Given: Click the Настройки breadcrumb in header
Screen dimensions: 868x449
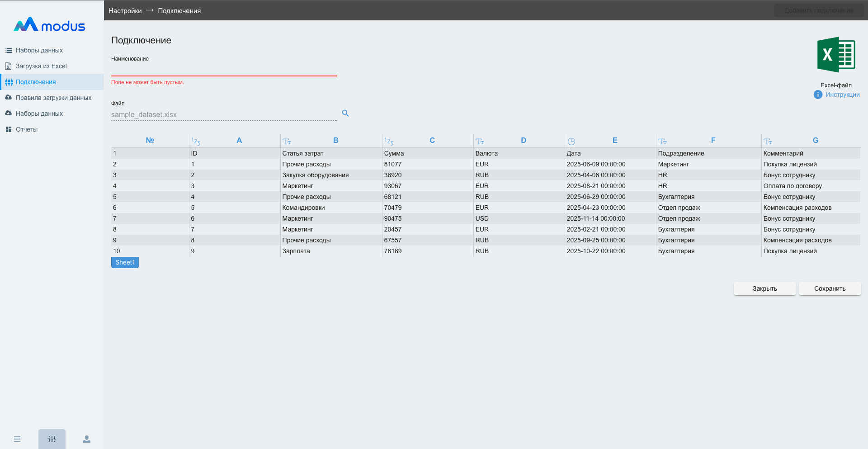Looking at the screenshot, I should [125, 11].
